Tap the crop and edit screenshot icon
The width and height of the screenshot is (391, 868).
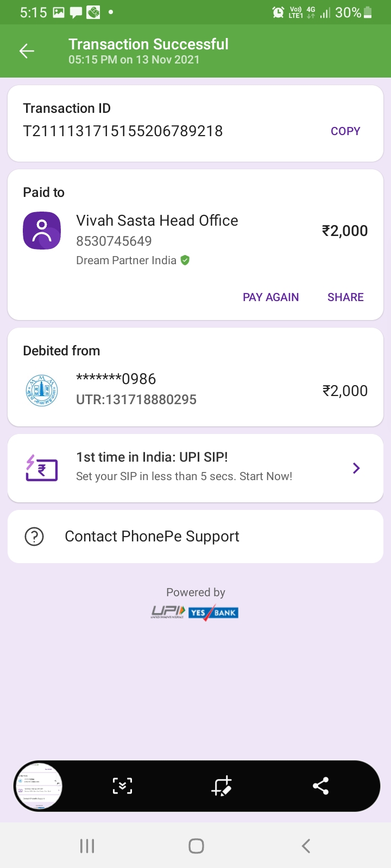pyautogui.click(x=222, y=786)
